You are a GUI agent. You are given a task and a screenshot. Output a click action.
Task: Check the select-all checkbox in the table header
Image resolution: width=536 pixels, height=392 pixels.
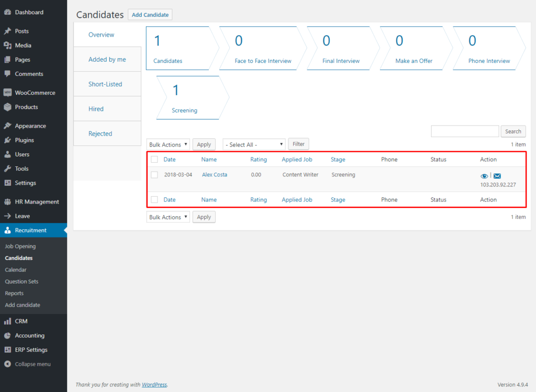[x=154, y=159]
